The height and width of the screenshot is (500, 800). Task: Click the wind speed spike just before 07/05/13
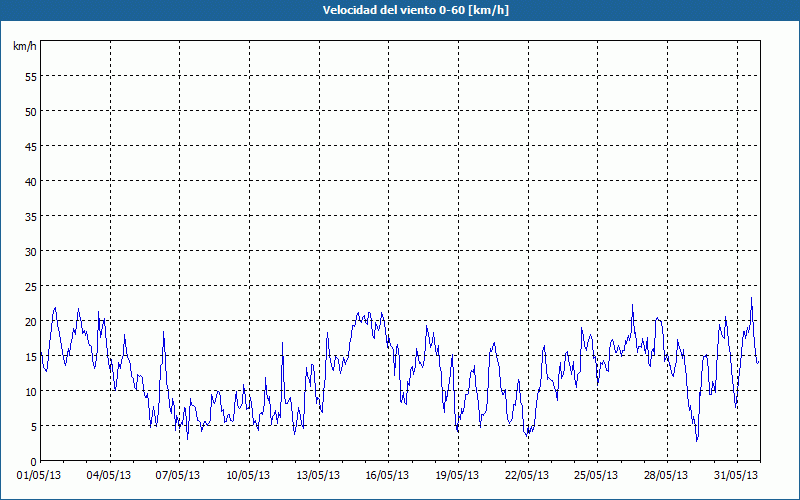163,332
